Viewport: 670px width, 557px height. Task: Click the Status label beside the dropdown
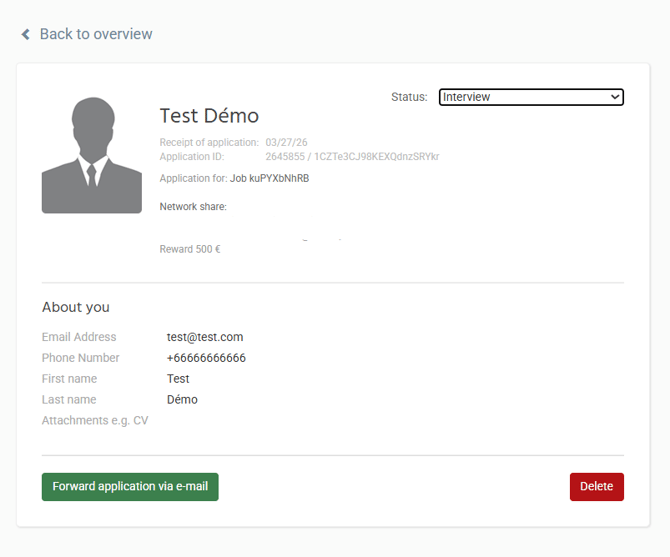[409, 97]
